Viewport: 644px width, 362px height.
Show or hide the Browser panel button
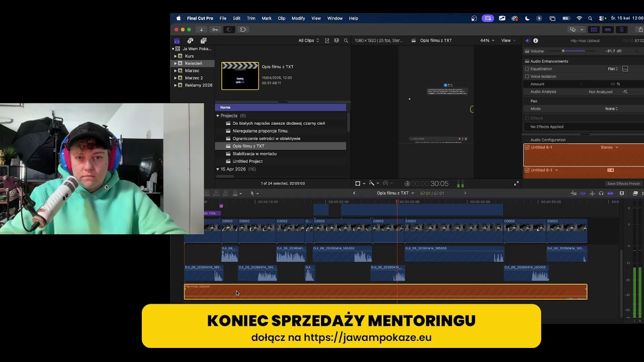(x=594, y=30)
